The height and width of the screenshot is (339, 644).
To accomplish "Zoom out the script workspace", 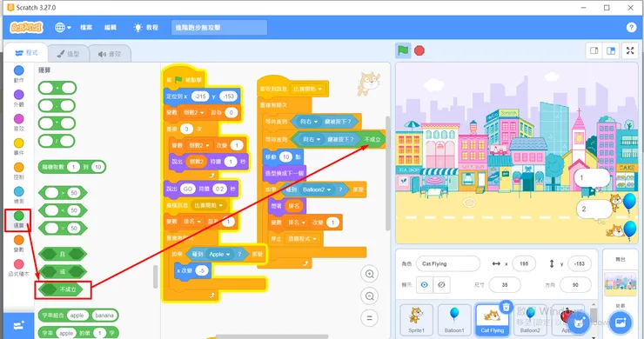I will point(370,296).
